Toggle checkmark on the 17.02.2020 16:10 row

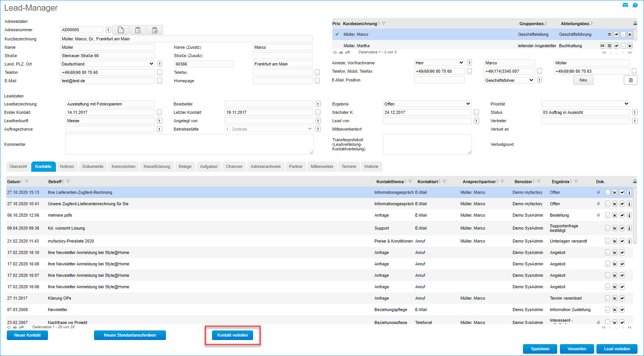point(622,252)
